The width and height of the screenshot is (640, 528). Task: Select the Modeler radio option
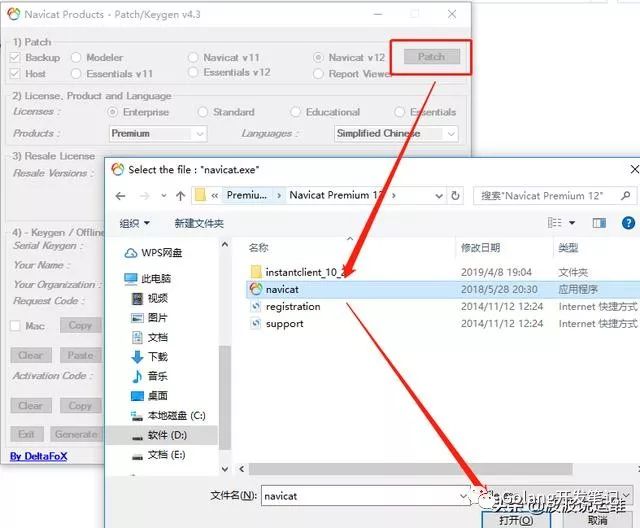point(76,58)
